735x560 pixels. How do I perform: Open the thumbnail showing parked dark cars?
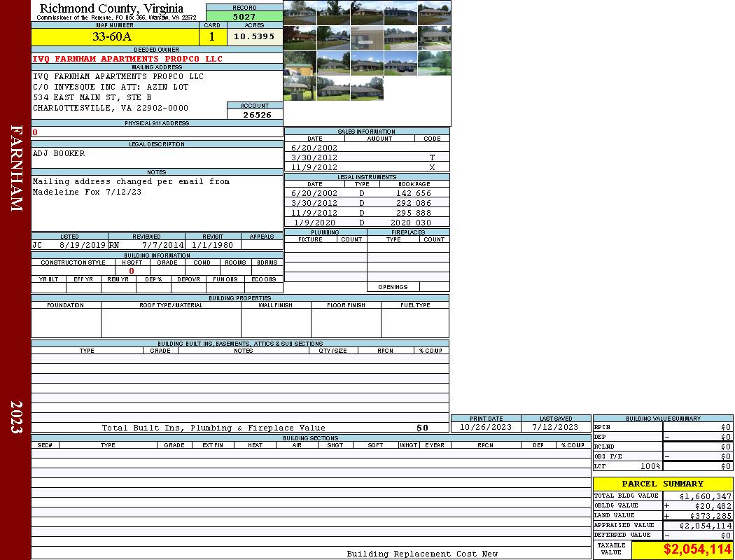pos(400,63)
